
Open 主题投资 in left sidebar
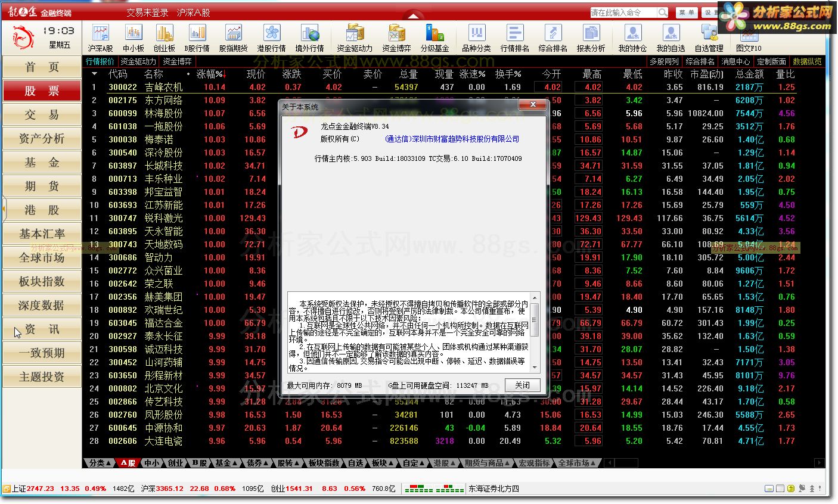(42, 377)
